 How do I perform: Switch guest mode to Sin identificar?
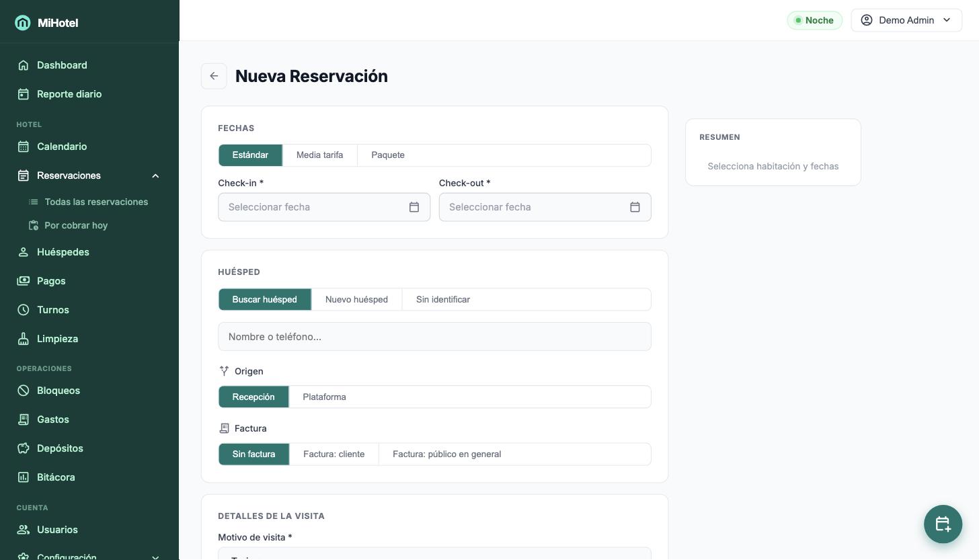tap(442, 300)
